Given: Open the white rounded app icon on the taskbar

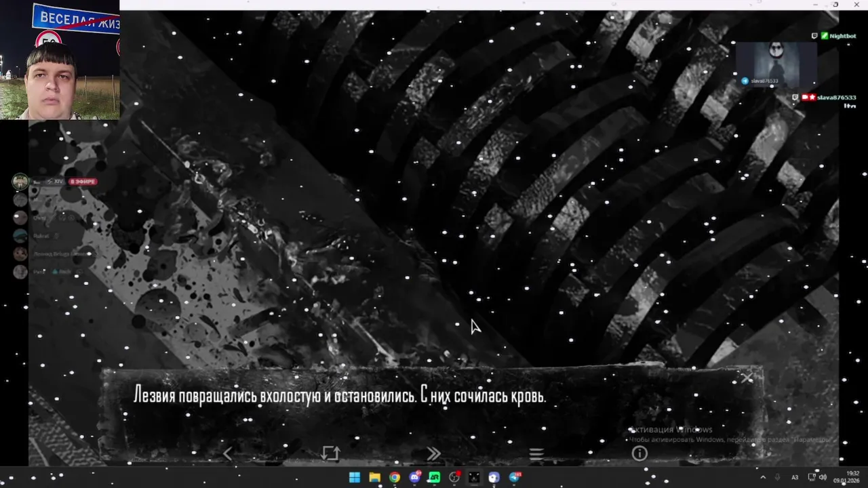Looking at the screenshot, I should click(494, 477).
